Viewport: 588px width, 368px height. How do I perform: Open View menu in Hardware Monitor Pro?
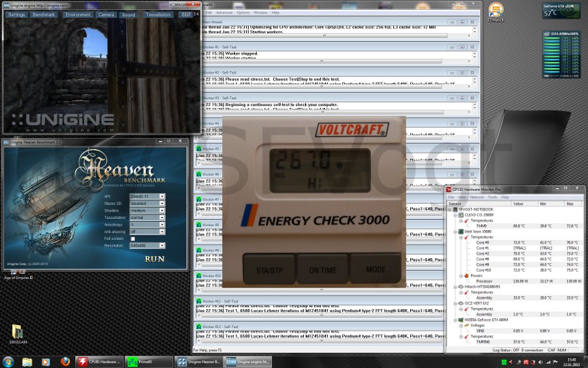point(462,197)
